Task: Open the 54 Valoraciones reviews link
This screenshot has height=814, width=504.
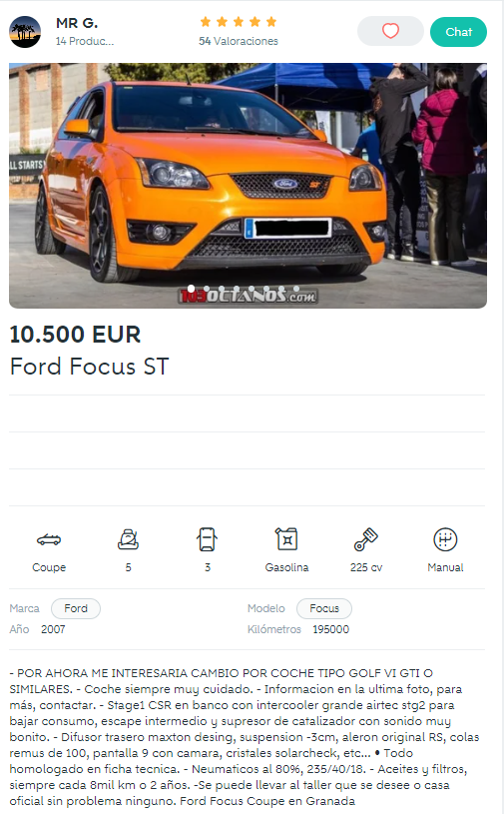Action: tap(239, 41)
